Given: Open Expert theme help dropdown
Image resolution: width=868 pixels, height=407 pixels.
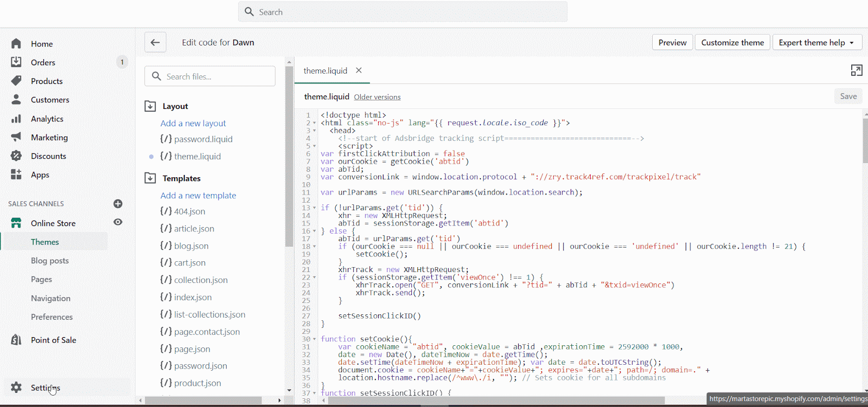Looking at the screenshot, I should pos(817,42).
